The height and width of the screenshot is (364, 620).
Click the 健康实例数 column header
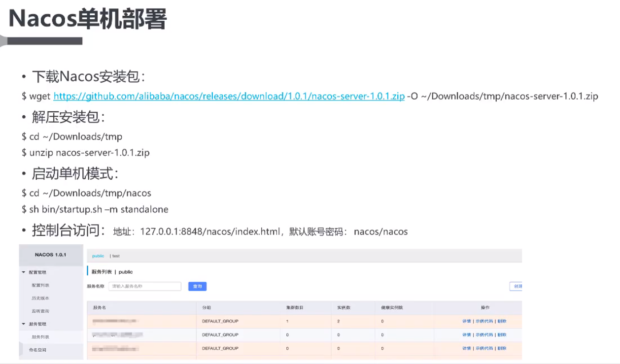pyautogui.click(x=392, y=307)
